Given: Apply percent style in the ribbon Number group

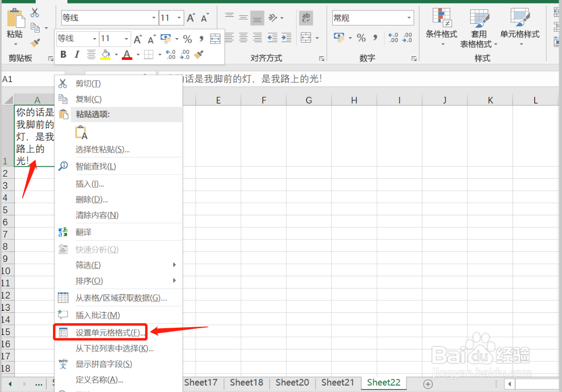Looking at the screenshot, I should point(361,37).
